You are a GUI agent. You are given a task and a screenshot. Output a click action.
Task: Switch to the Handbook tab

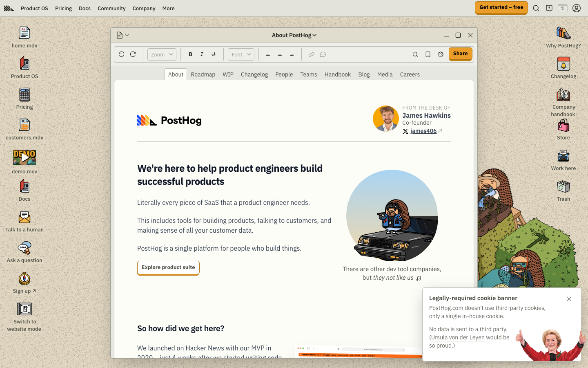pyautogui.click(x=338, y=74)
